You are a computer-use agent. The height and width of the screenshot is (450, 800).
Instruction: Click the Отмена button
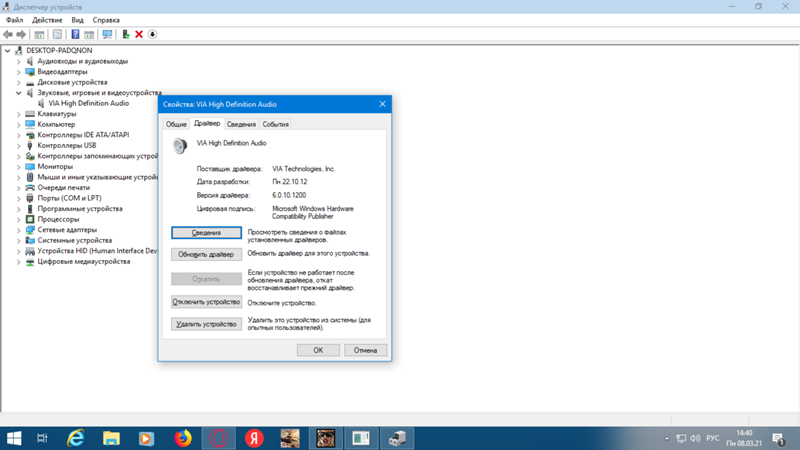click(x=365, y=350)
